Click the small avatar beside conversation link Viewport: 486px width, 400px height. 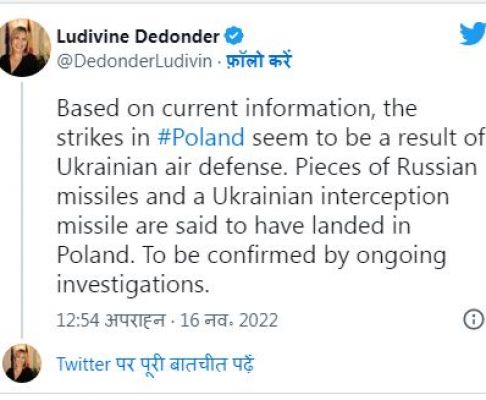[22, 363]
